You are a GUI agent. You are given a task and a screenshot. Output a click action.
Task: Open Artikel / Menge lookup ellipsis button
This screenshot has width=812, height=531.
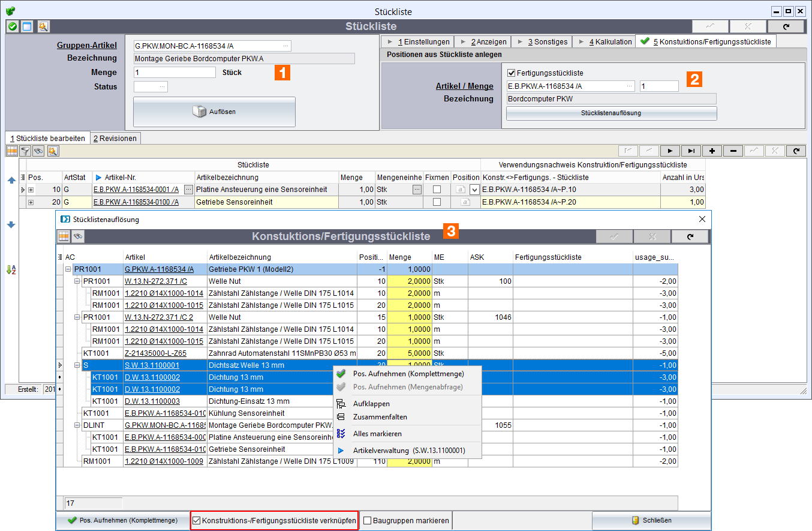click(x=629, y=86)
